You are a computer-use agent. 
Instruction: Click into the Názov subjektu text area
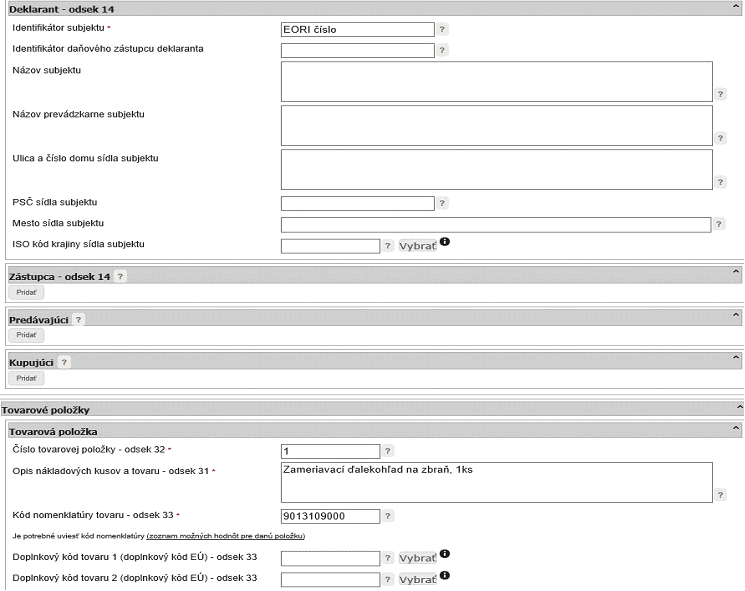(x=497, y=81)
